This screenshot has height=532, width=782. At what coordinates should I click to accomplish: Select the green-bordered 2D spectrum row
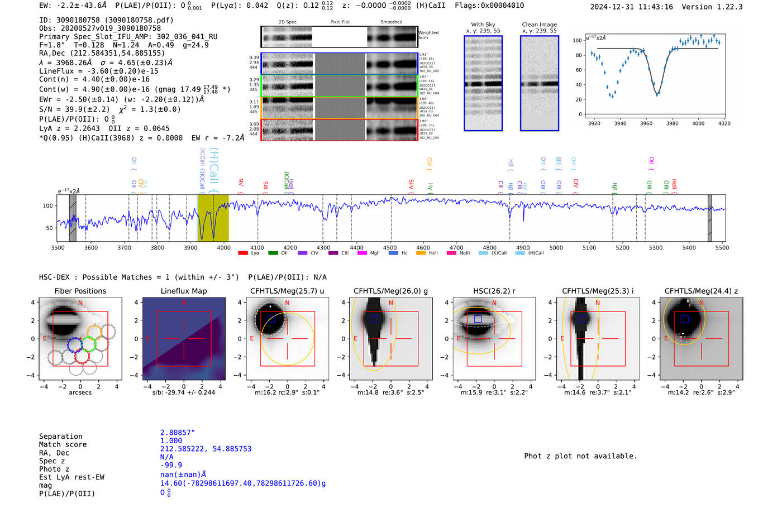[339, 85]
